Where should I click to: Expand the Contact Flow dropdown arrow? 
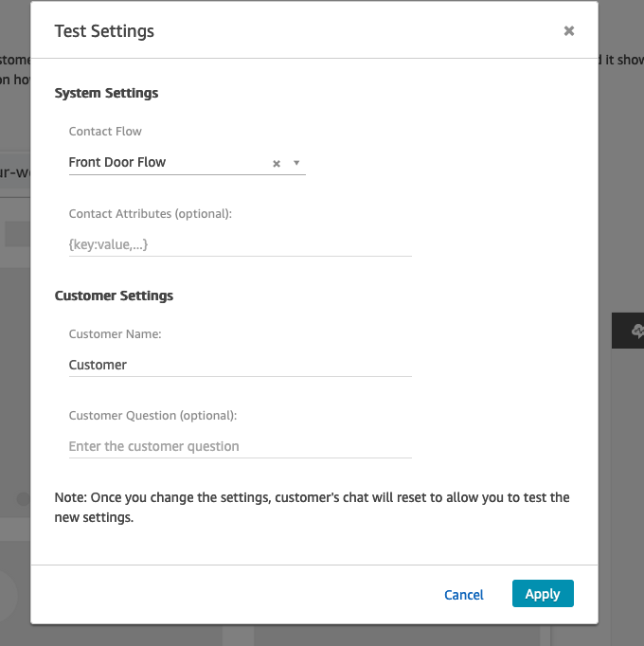pos(296,163)
